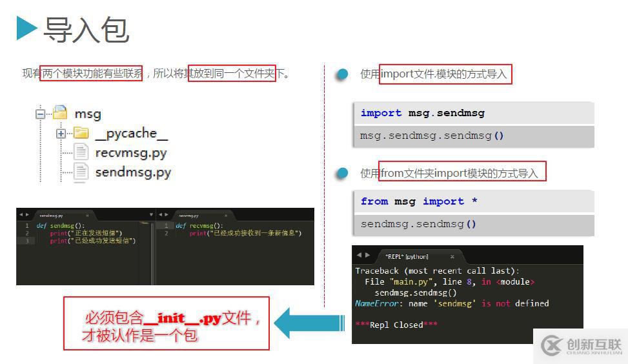Open the tab dropdown in the sendmsg pane
Viewport: 628px width, 364px height.
click(151, 215)
